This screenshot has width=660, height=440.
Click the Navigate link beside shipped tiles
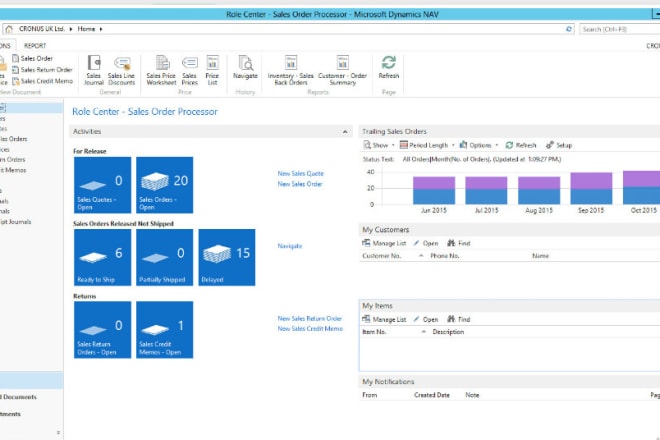[290, 246]
